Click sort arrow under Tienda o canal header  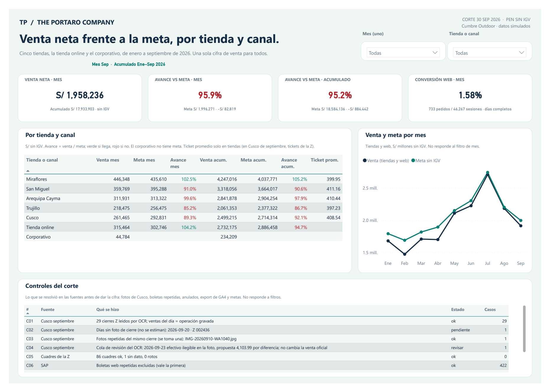[28, 171]
